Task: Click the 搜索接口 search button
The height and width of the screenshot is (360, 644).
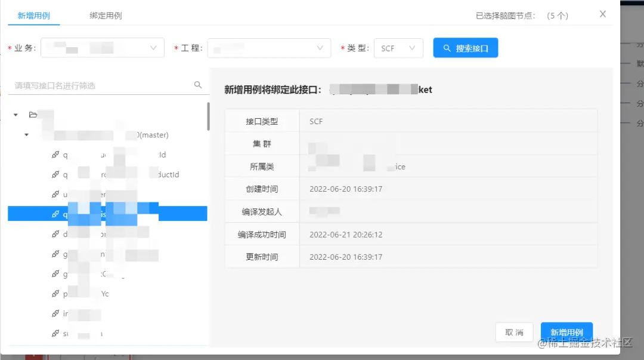Action: 466,47
